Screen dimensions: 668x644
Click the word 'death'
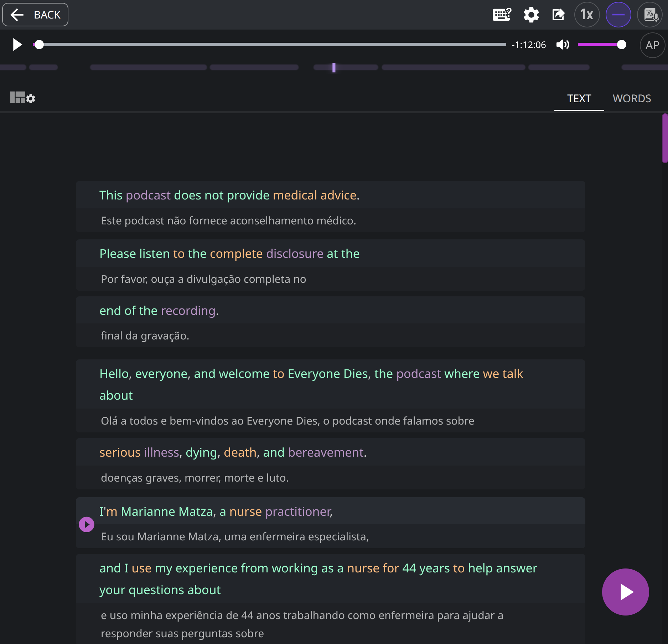pyautogui.click(x=240, y=452)
